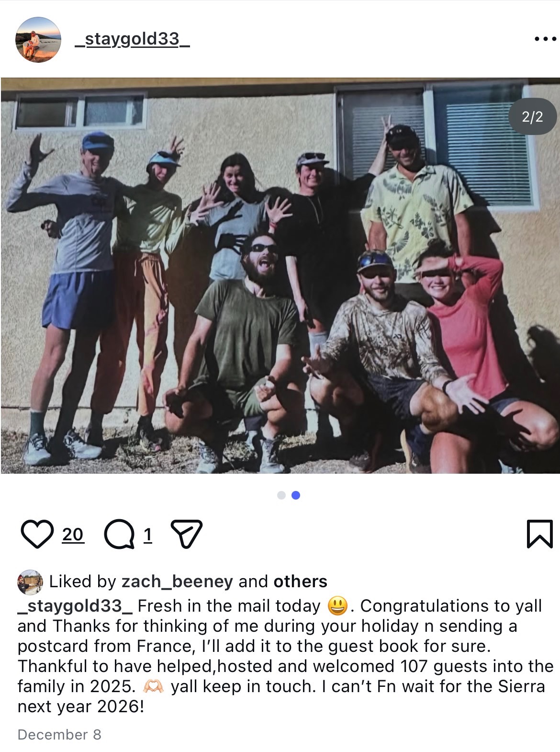Click the December 8 post date
This screenshot has height=752, width=560.
(x=59, y=735)
